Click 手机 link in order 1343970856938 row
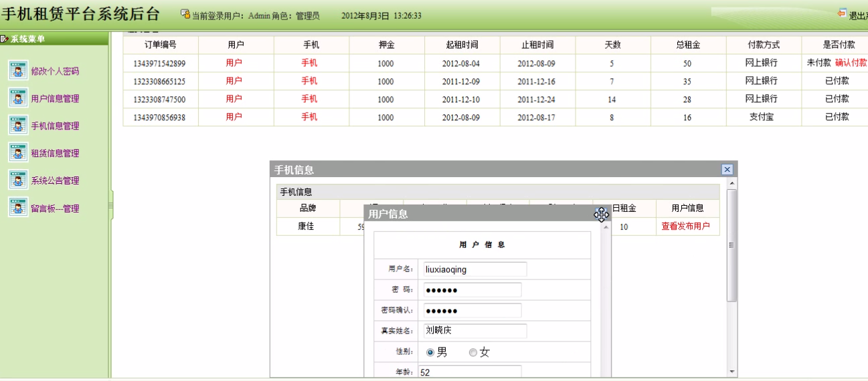 (x=309, y=117)
